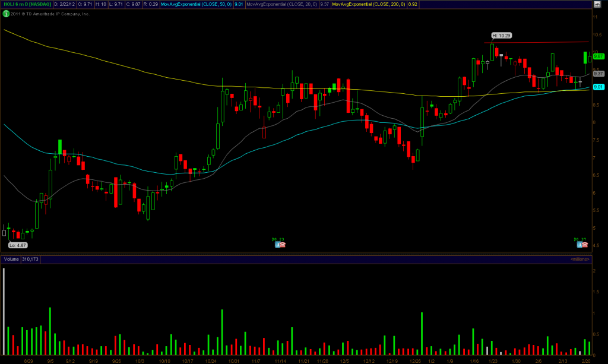Screen dimensions: 608x364
Task: Click the 9.01 value in the study header
Action: [x=239, y=4]
